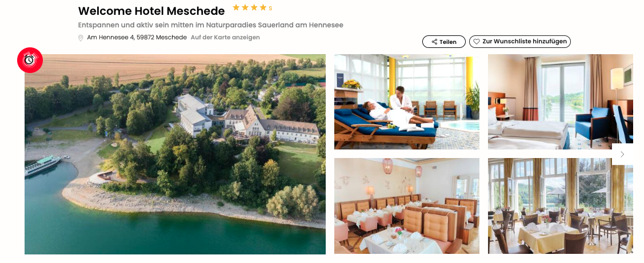Open 'Auf der Karte anzeigen' link

click(x=225, y=37)
